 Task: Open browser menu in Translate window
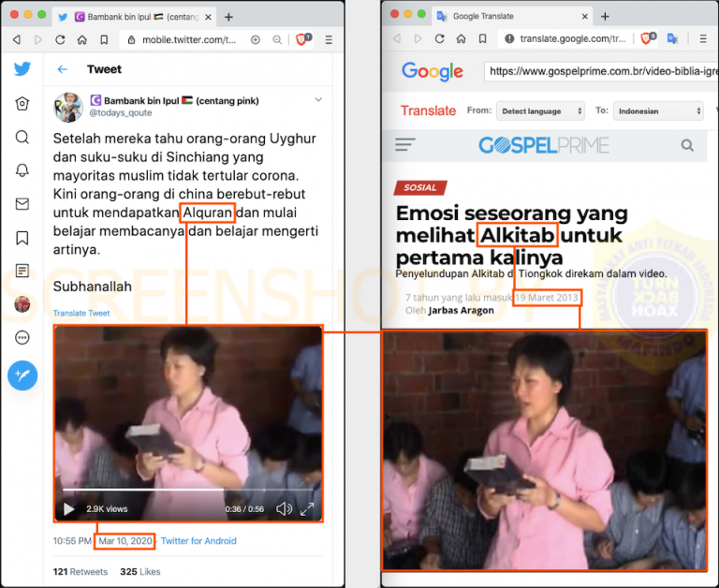703,38
